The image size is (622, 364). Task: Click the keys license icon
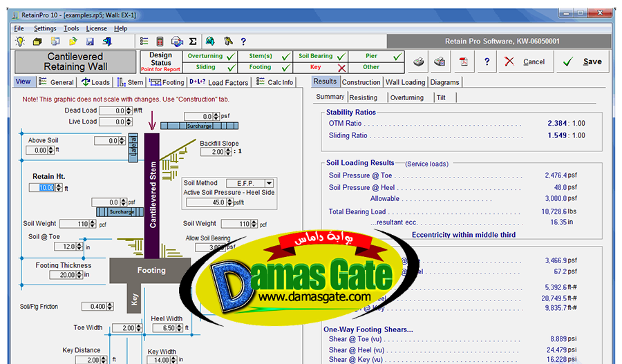pyautogui.click(x=227, y=41)
